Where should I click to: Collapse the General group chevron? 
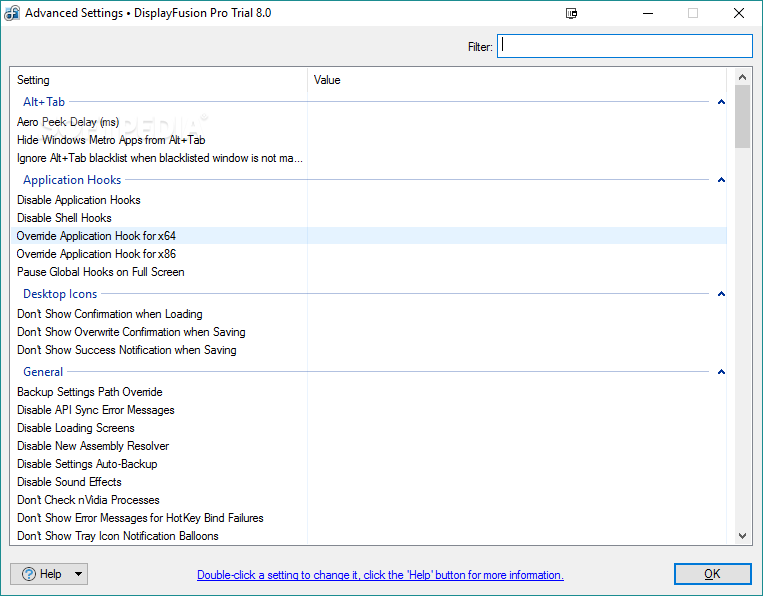(721, 372)
